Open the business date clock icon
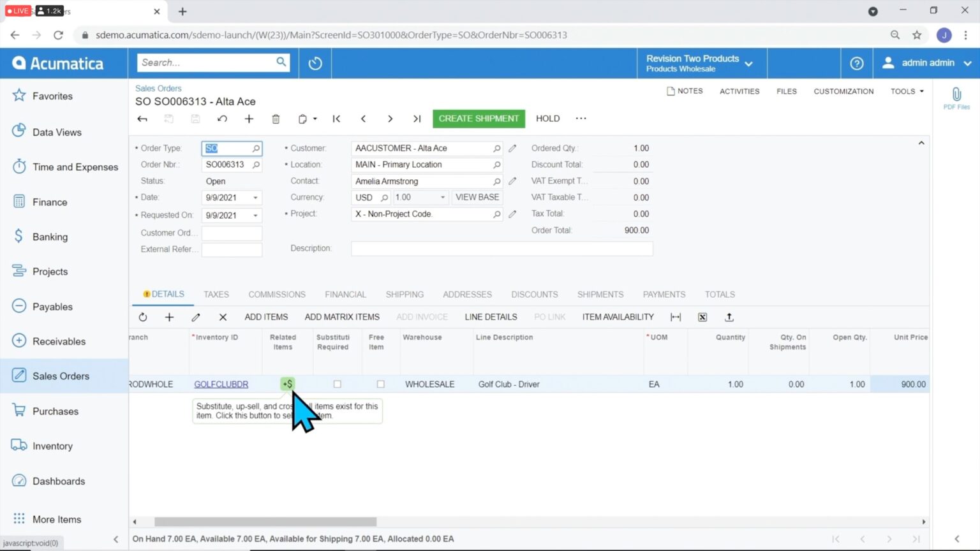 315,62
